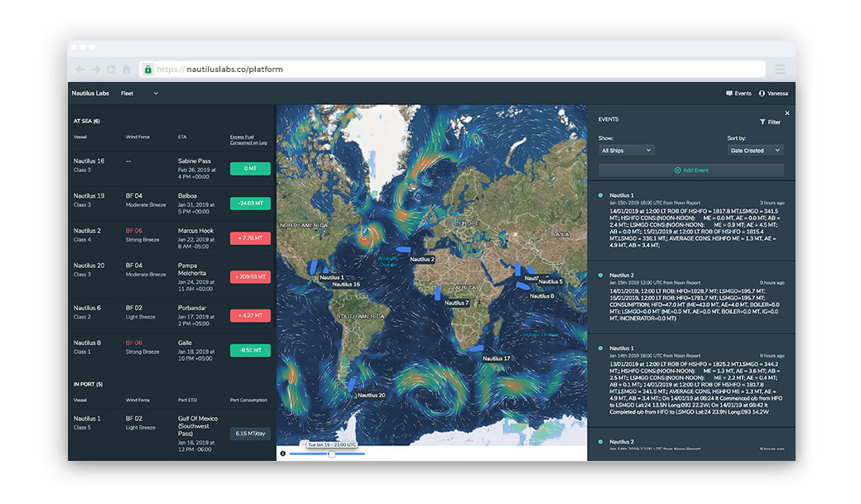
Task: Click the lock icon in the address bar
Action: pyautogui.click(x=147, y=70)
